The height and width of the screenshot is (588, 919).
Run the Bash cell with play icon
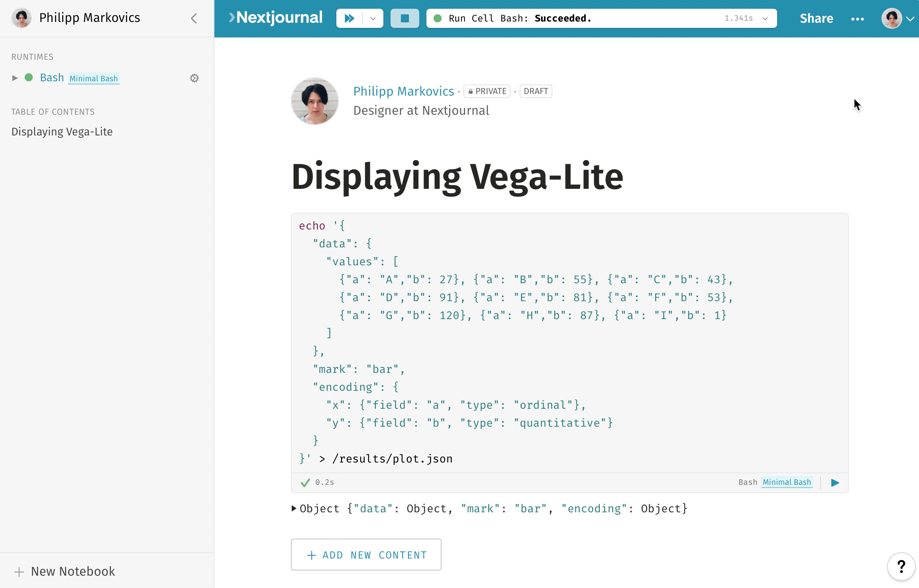[835, 483]
